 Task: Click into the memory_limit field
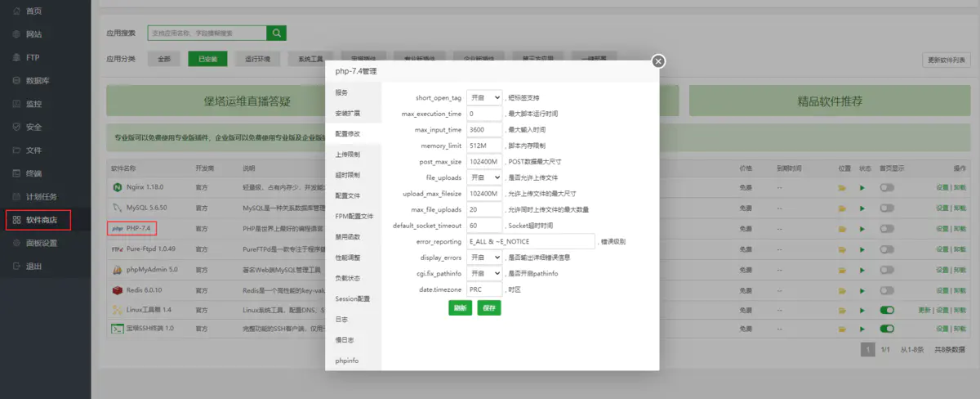(x=484, y=146)
